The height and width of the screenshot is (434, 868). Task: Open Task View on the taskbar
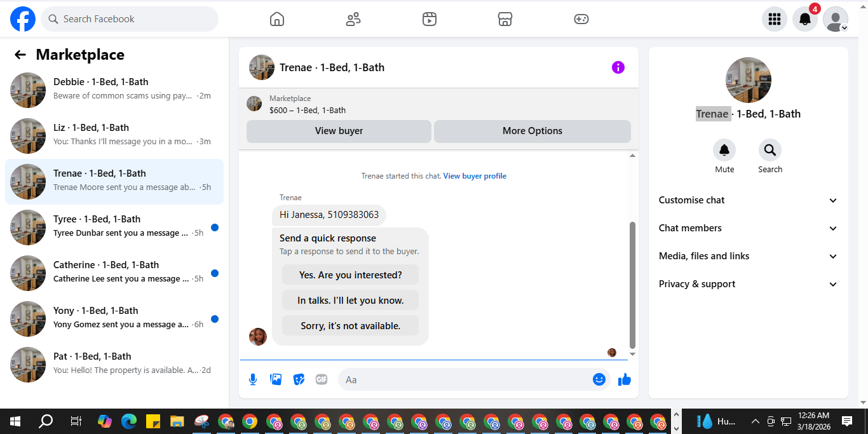[76, 421]
